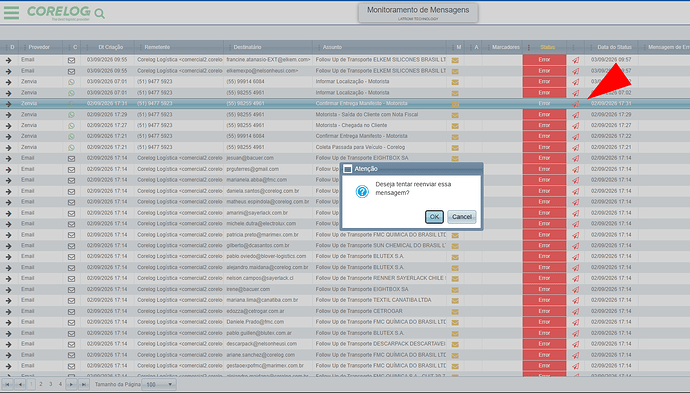Click WhatsApp icon in Saída do Cliente row
Viewport: 690px width, 393px height.
pos(71,115)
